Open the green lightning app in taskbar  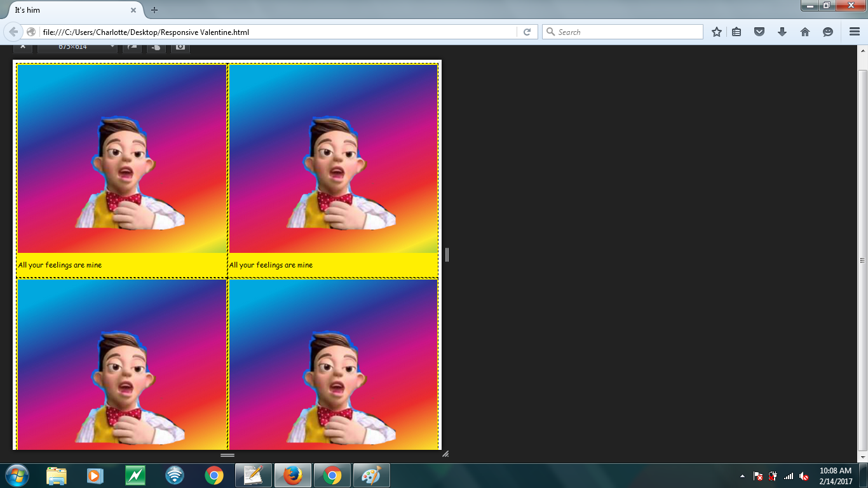[135, 475]
